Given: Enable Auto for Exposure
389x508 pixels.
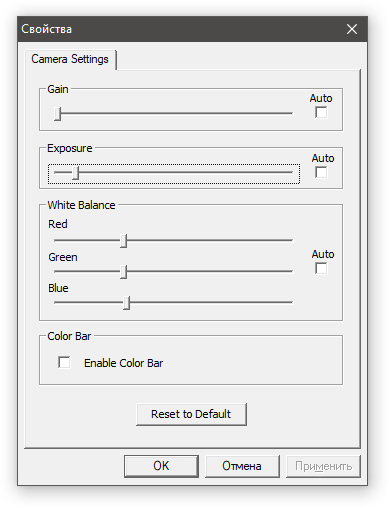Looking at the screenshot, I should click(x=321, y=172).
